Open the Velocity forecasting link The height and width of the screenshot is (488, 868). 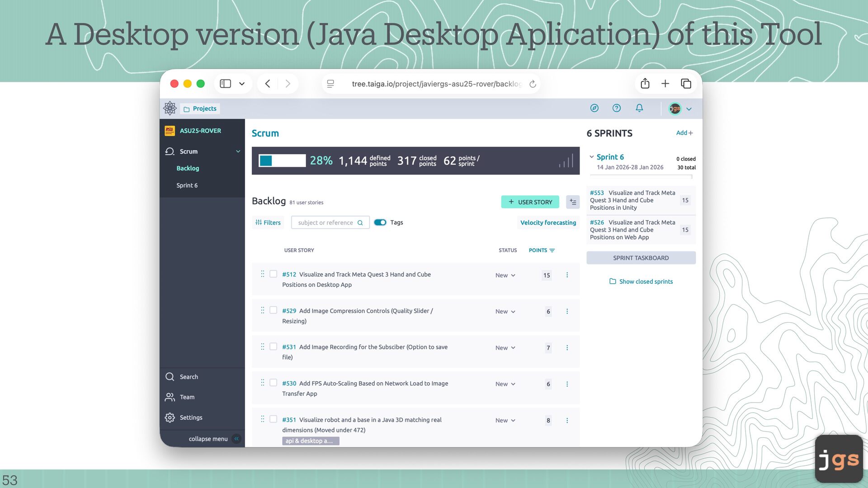pos(548,222)
